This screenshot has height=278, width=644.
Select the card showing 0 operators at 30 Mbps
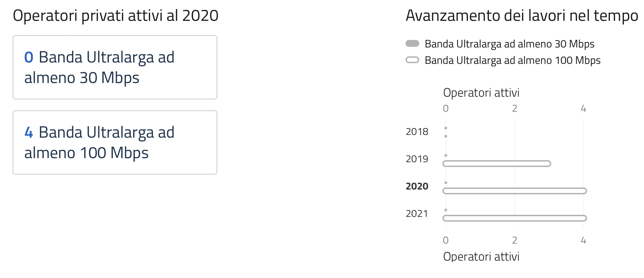point(115,67)
